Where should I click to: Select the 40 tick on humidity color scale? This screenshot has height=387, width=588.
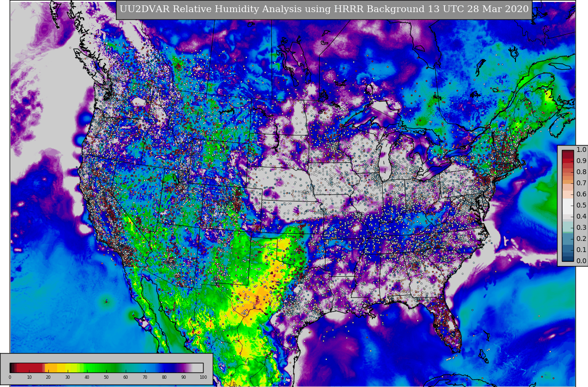click(x=87, y=377)
